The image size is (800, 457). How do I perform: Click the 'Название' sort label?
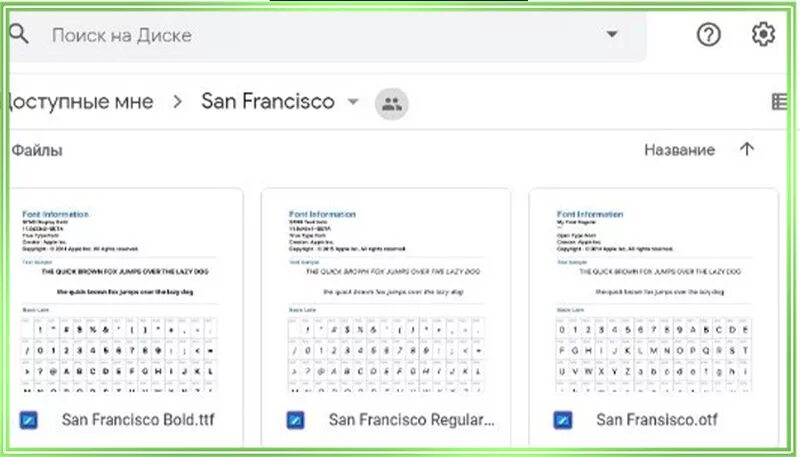pyautogui.click(x=680, y=150)
